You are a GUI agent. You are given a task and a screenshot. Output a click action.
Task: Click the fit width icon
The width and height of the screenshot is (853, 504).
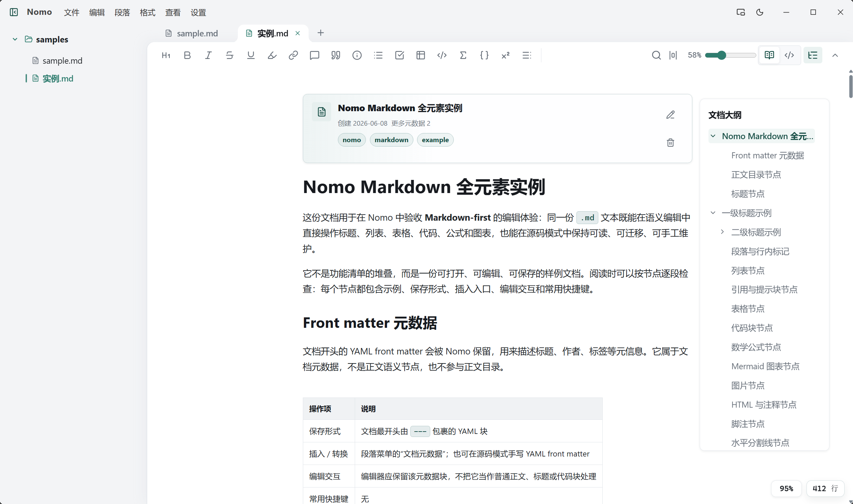[673, 55]
